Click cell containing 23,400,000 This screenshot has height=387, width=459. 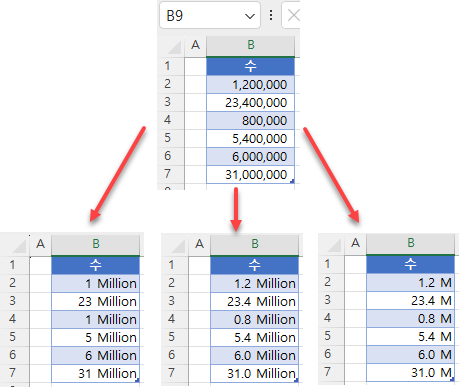point(251,103)
